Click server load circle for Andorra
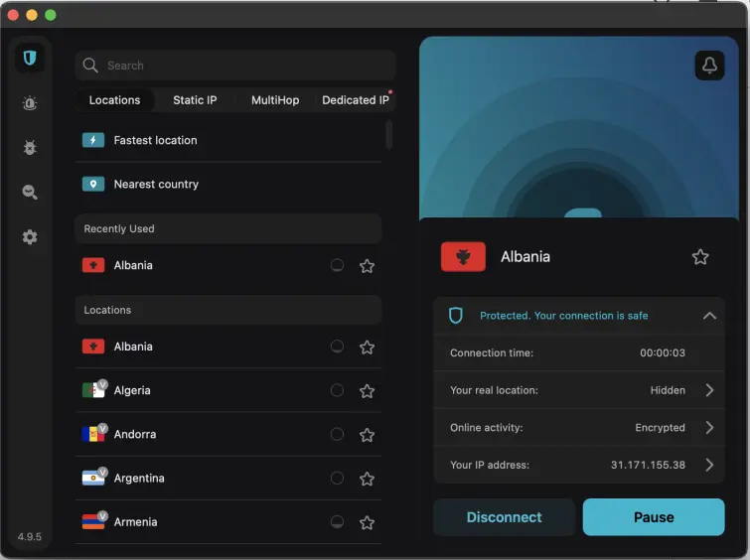The width and height of the screenshot is (750, 560). 337,434
